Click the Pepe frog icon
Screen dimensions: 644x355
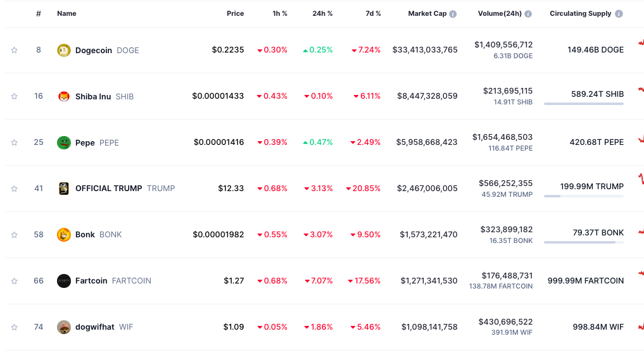(64, 142)
